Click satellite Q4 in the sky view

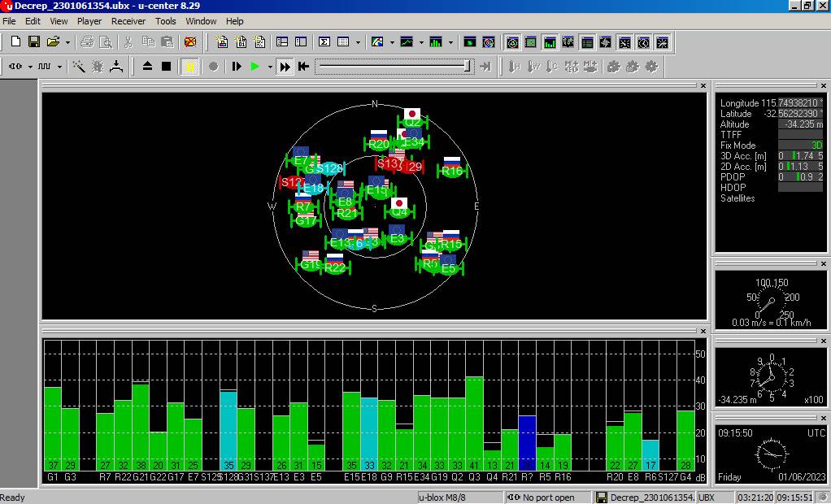(x=398, y=212)
